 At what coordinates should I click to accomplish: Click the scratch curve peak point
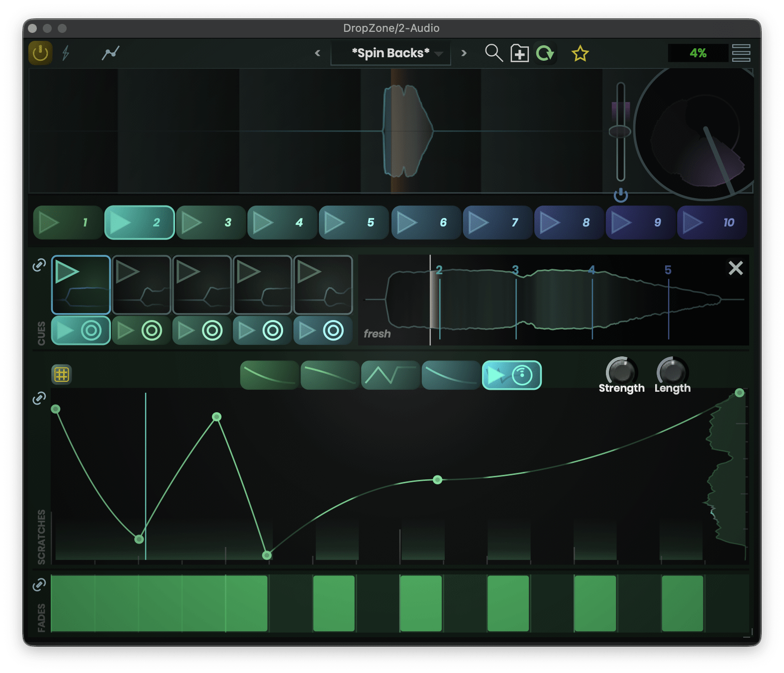click(x=216, y=417)
